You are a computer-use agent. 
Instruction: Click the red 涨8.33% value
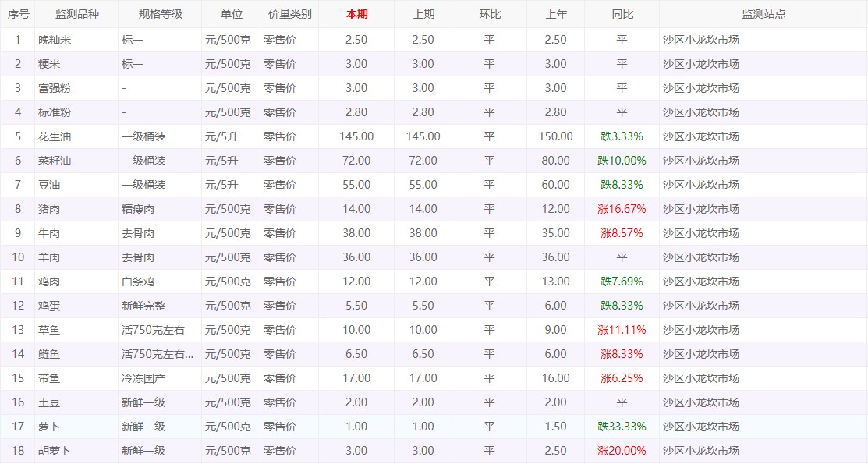[x=622, y=354]
